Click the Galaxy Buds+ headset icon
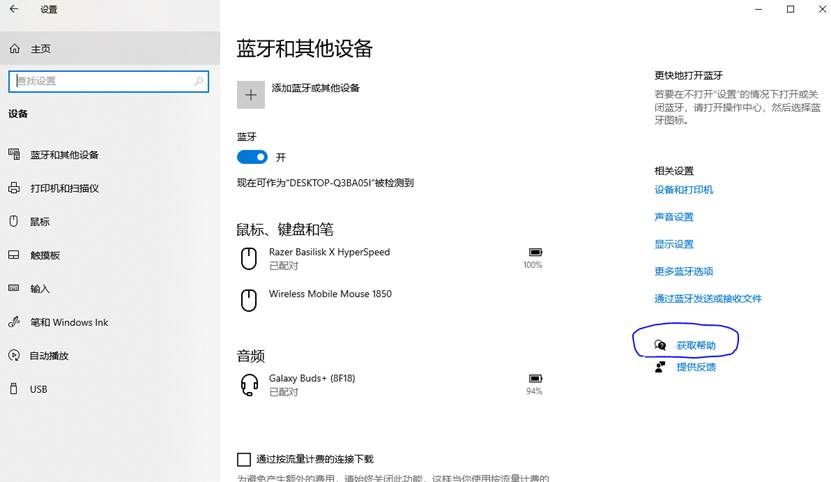This screenshot has height=482, width=831. click(249, 385)
